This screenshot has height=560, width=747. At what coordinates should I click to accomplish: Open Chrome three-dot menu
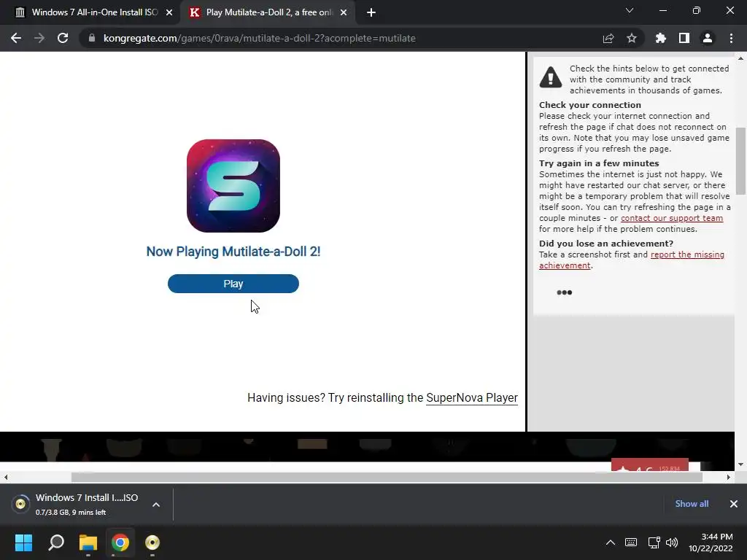coord(731,38)
